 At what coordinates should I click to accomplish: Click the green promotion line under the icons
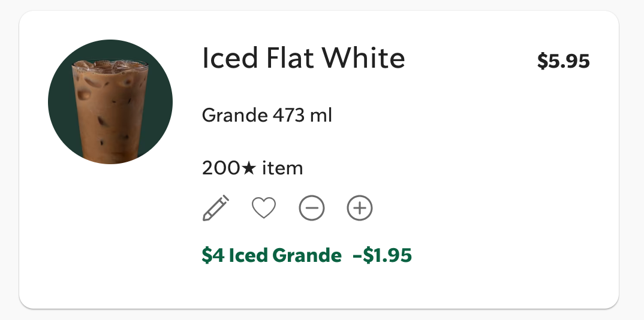tap(306, 256)
